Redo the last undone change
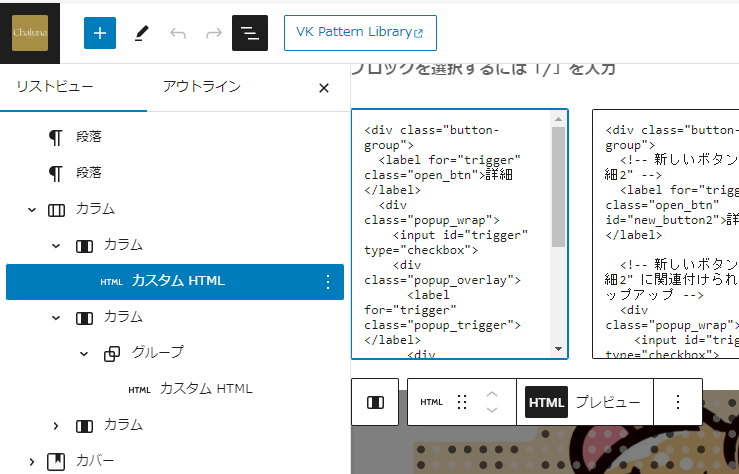 [214, 33]
